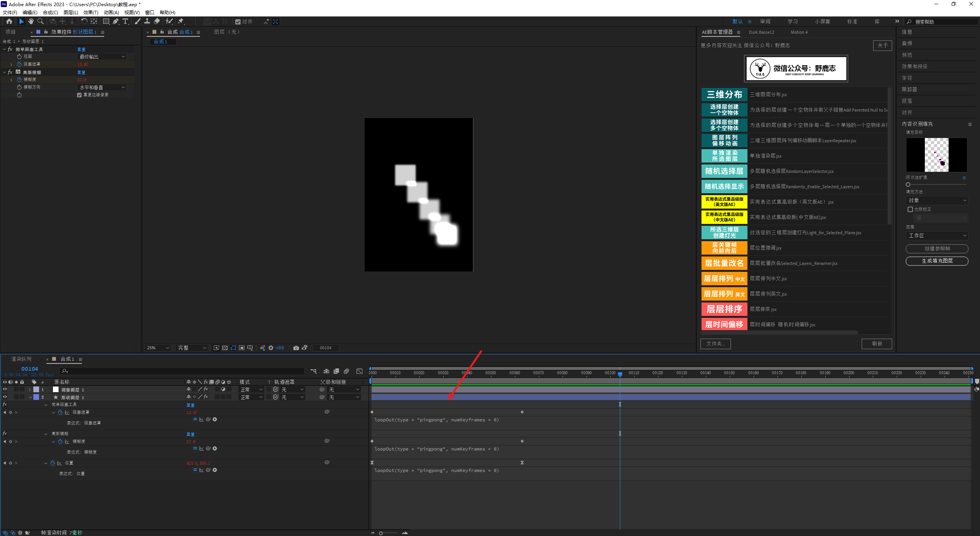The height and width of the screenshot is (536, 980).
Task: Take snapshot with the camera icon
Action: [x=296, y=348]
